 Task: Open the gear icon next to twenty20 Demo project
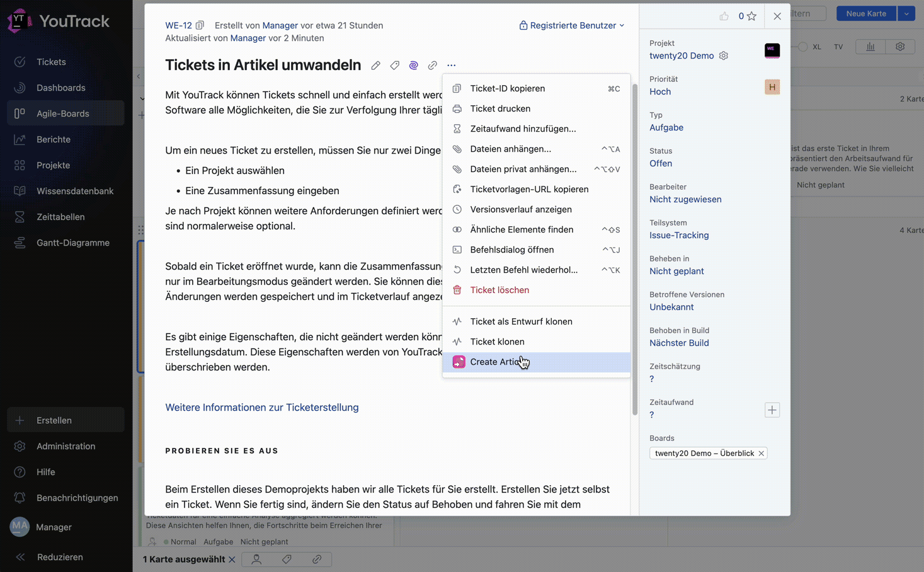[723, 55]
